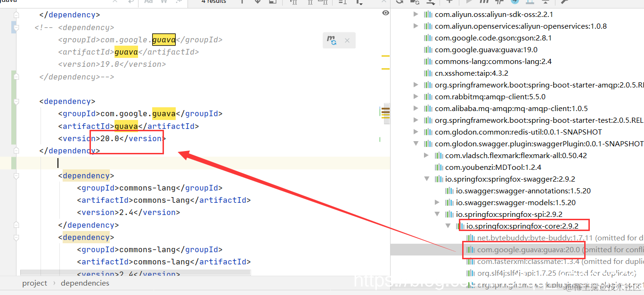Click library icon of springfox-core:2.9.2
The width and height of the screenshot is (644, 295).
(460, 226)
